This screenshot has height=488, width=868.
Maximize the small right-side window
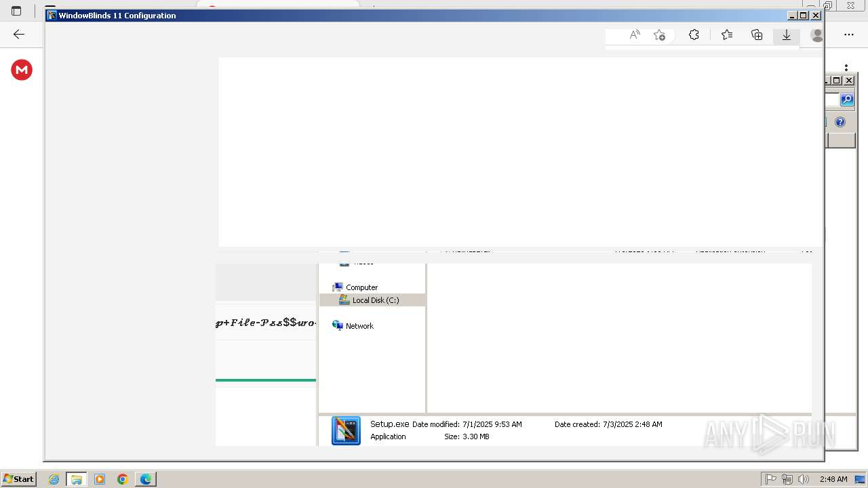pos(837,80)
